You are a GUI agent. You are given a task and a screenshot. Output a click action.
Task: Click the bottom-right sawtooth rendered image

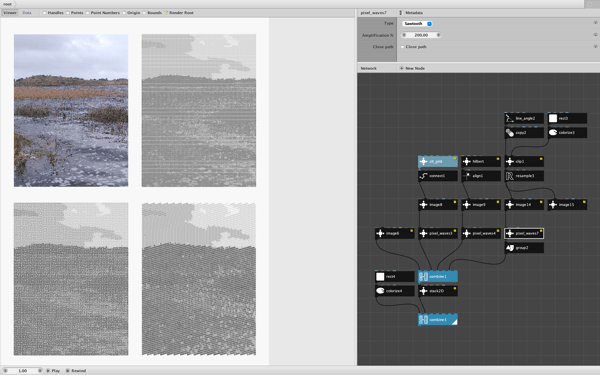(199, 279)
